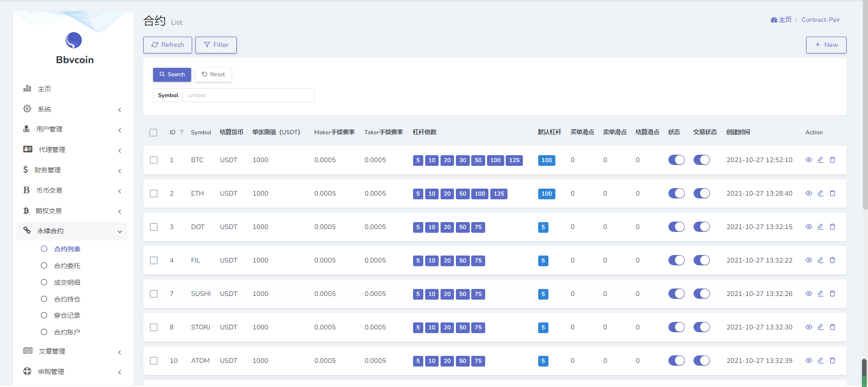Click the page vertical scrollbar
This screenshot has width=868, height=387.
(x=865, y=105)
